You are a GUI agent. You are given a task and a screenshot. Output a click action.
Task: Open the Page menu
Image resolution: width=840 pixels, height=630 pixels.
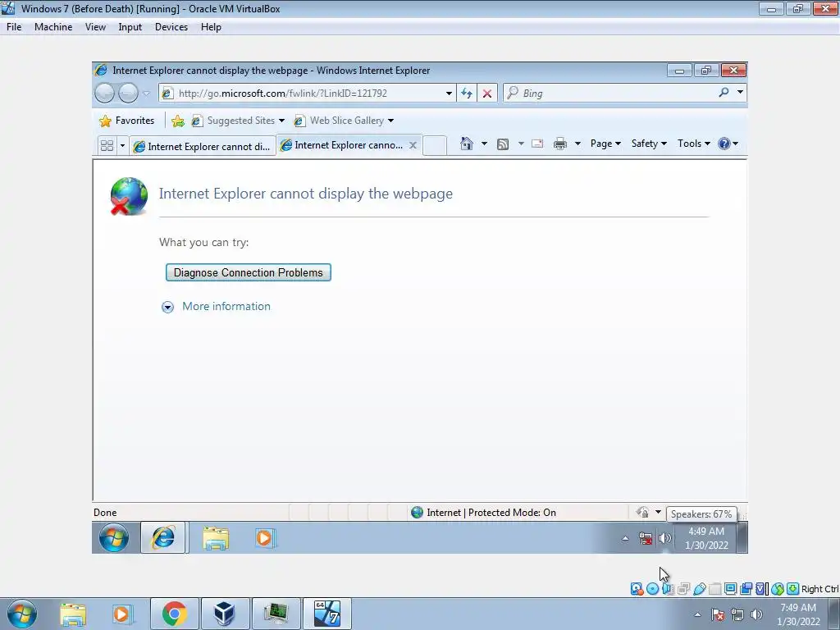point(605,144)
